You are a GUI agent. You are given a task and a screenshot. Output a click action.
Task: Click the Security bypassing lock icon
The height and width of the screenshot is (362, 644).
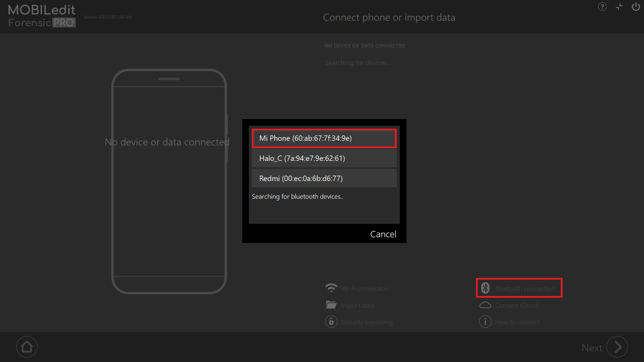click(x=331, y=322)
